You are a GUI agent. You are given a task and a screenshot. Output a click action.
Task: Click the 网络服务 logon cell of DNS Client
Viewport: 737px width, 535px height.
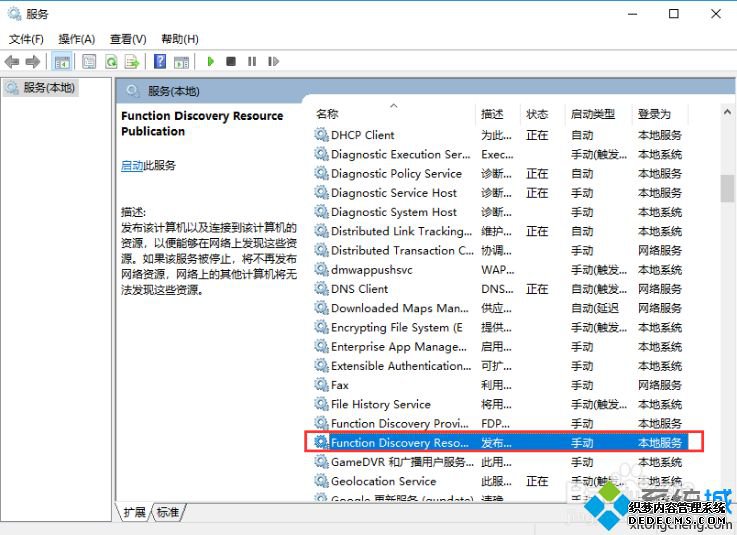click(660, 289)
